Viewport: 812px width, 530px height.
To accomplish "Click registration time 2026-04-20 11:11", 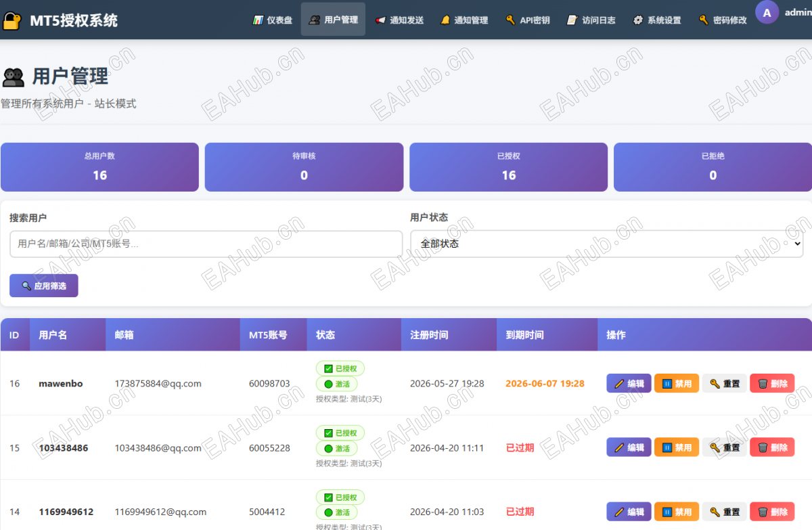I will tap(447, 447).
